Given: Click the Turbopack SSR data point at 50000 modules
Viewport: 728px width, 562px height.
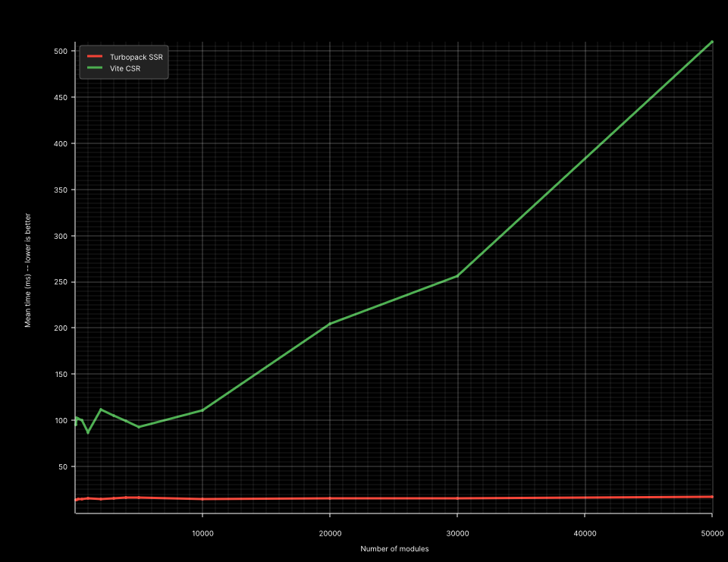Looking at the screenshot, I should tap(712, 497).
